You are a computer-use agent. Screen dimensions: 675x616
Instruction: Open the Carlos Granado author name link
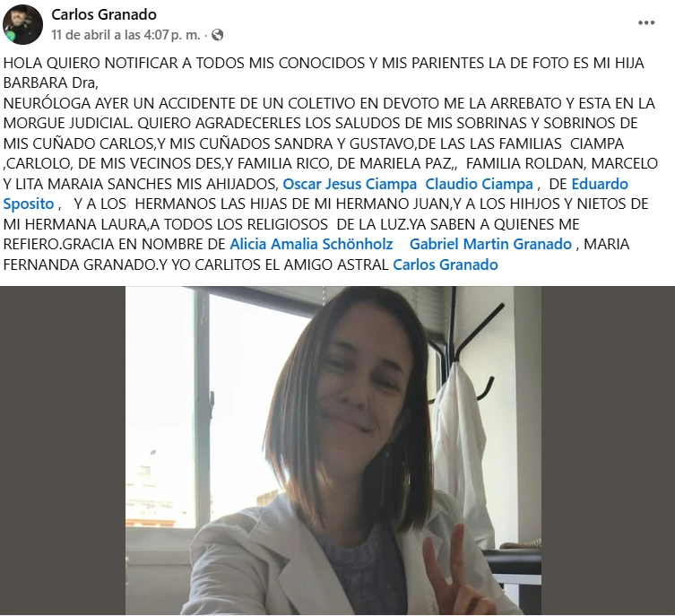point(104,14)
